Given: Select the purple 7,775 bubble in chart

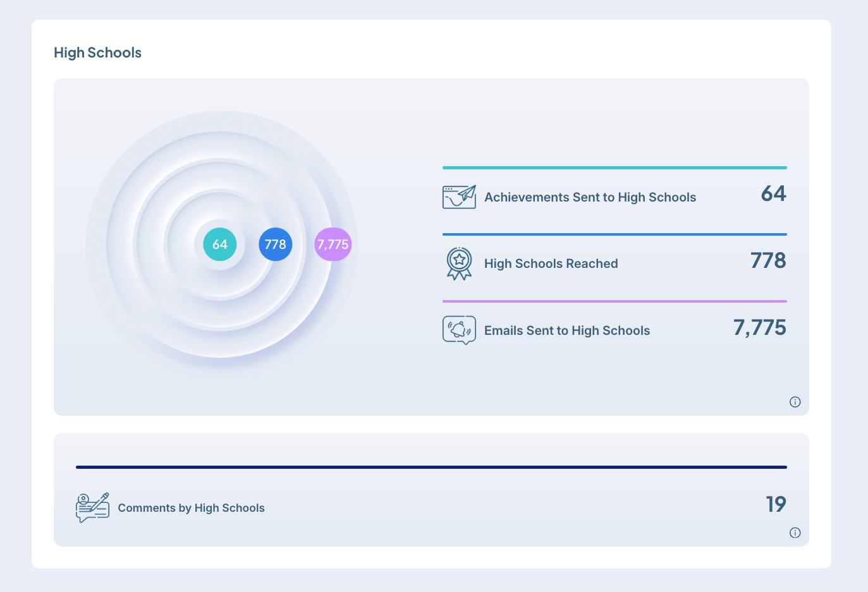Looking at the screenshot, I should pos(333,245).
